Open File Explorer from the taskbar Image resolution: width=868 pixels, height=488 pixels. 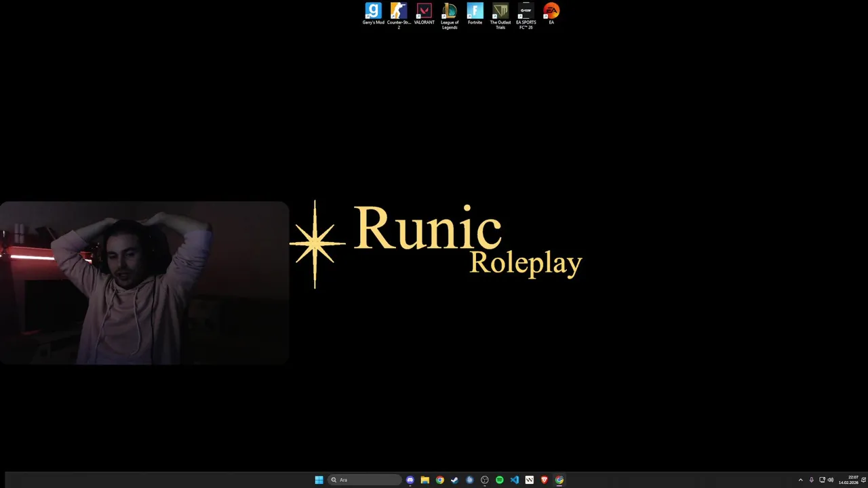point(425,480)
